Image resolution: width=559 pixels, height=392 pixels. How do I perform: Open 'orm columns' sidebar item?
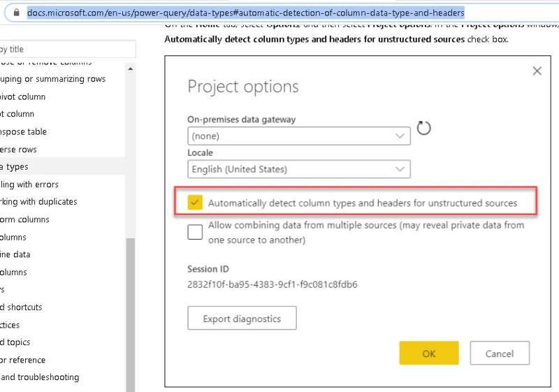(x=24, y=219)
